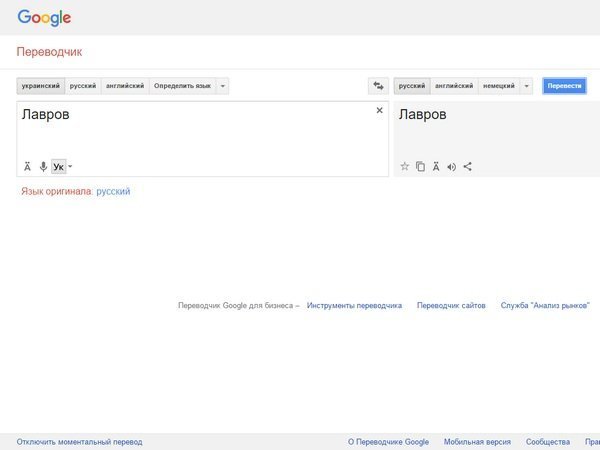The image size is (600, 450).
Task: Open source language dropdown arrow
Action: pyautogui.click(x=223, y=86)
